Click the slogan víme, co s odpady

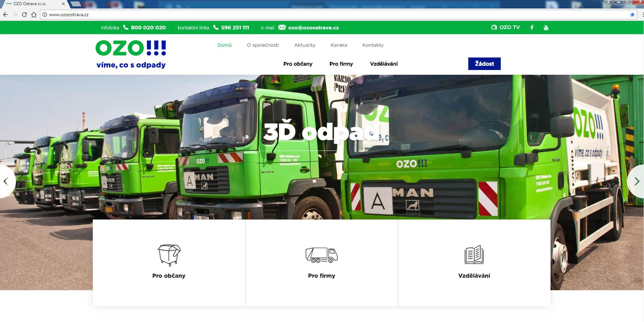131,65
